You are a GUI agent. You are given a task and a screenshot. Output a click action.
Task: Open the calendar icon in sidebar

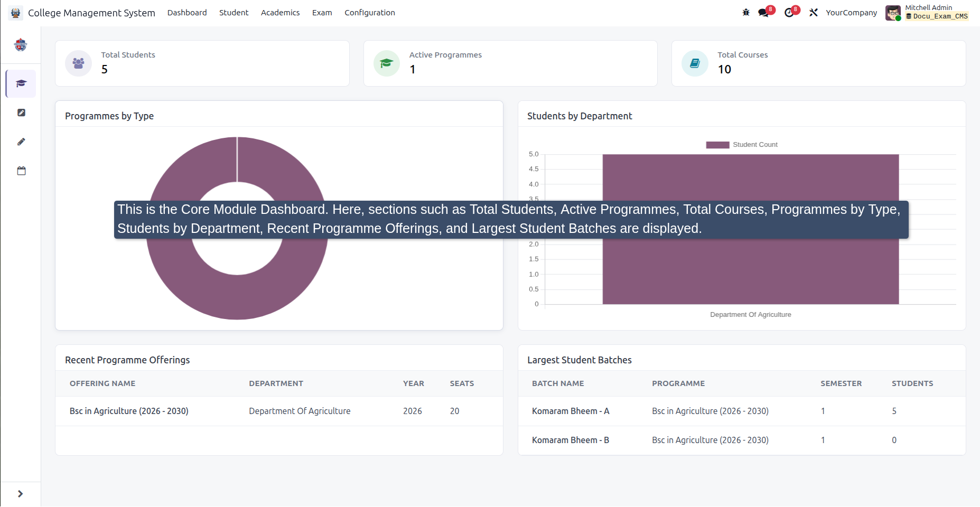pyautogui.click(x=21, y=171)
